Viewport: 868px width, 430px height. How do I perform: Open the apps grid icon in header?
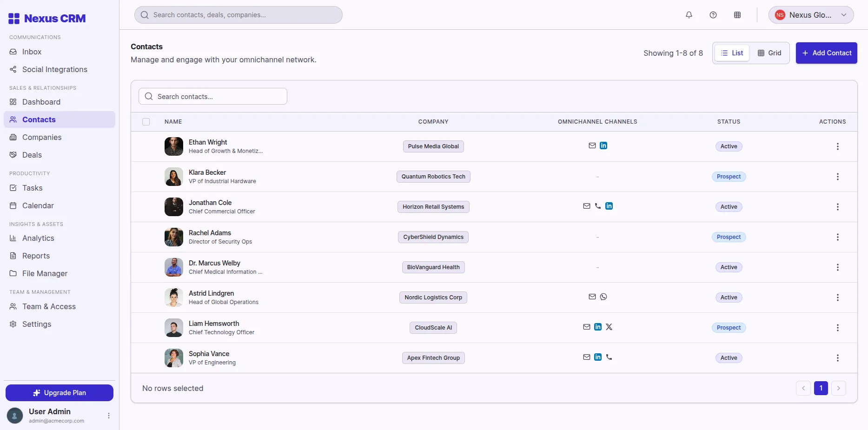point(737,15)
